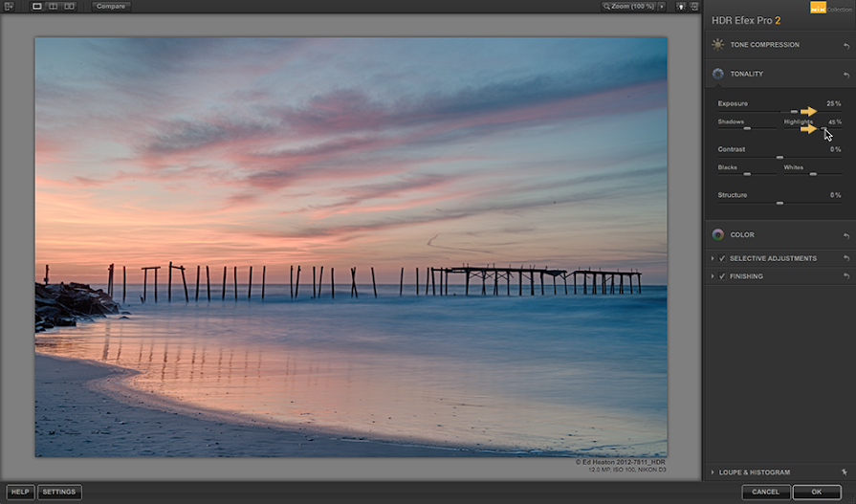Click the Tonality aperture icon

[x=717, y=74]
